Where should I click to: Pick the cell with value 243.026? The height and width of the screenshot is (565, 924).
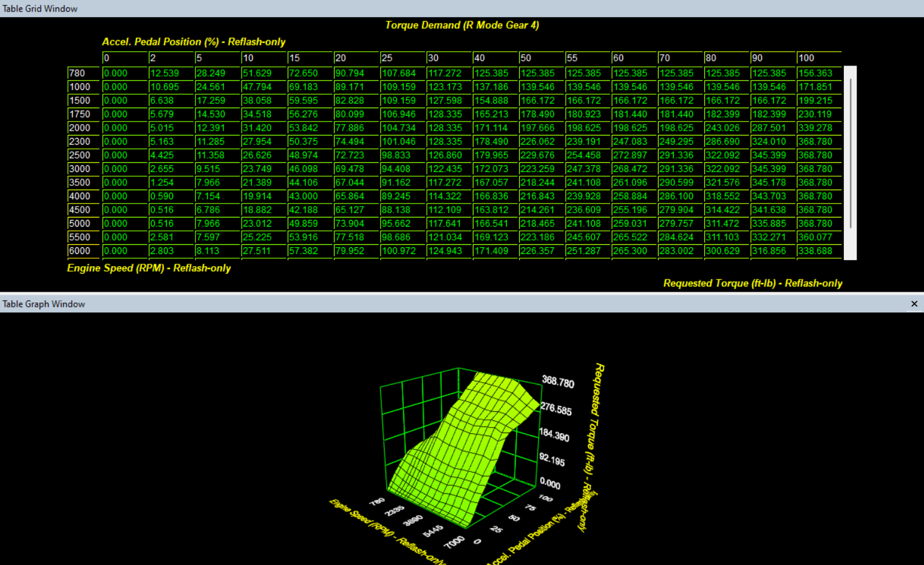(x=726, y=128)
